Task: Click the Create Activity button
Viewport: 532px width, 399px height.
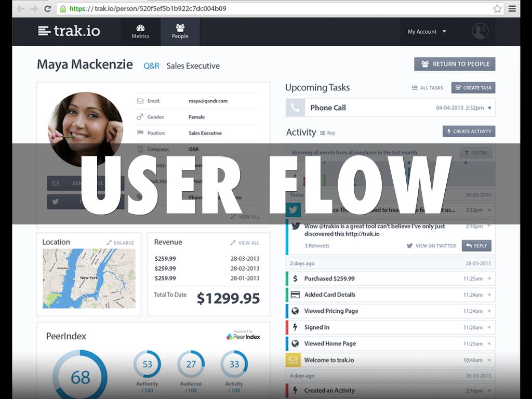Action: [x=469, y=131]
